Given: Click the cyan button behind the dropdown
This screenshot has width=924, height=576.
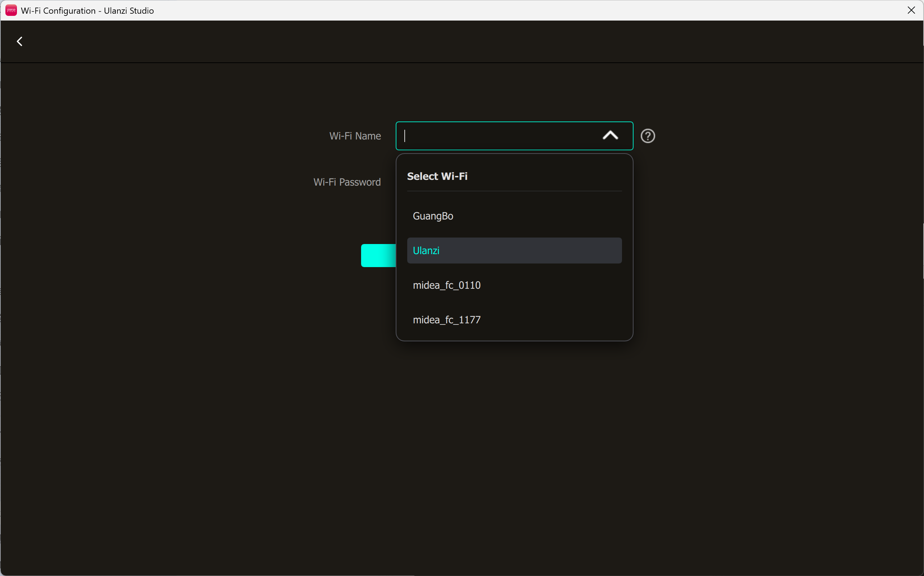Looking at the screenshot, I should (379, 256).
